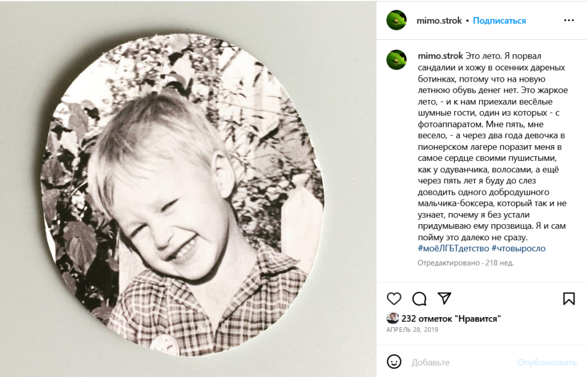The image size is (588, 377).
Task: Click the small liker avatar near likes count
Action: [x=393, y=318]
